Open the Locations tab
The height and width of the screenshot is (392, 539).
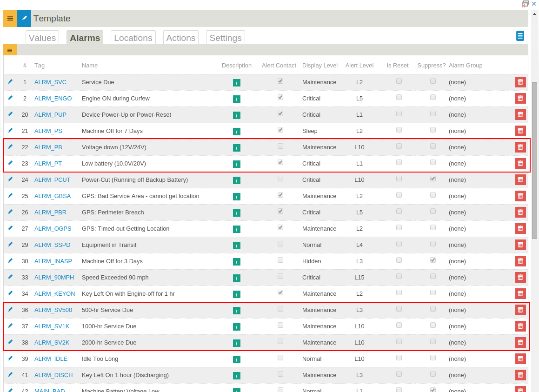click(x=133, y=38)
